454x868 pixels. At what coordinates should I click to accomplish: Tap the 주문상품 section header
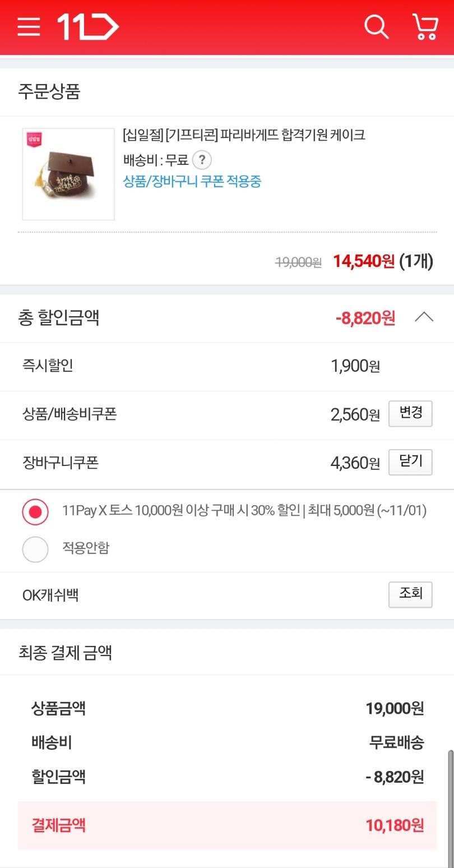pos(49,91)
